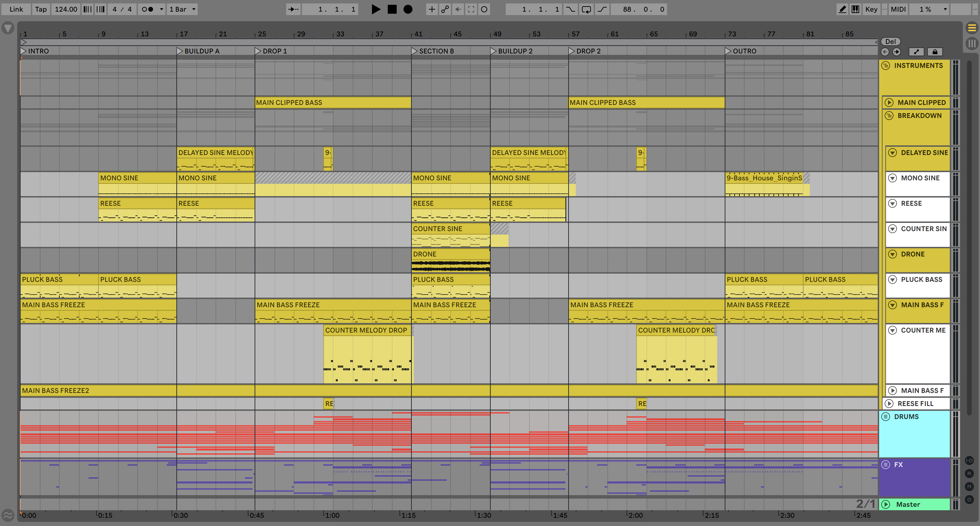Click the Arrangement Record button
Image resolution: width=980 pixels, height=526 pixels.
click(408, 9)
